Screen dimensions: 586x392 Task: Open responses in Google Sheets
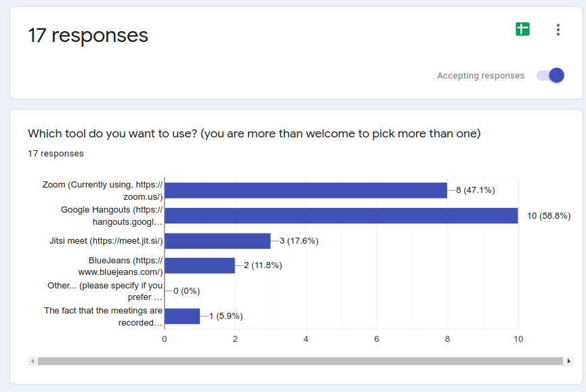pyautogui.click(x=522, y=29)
